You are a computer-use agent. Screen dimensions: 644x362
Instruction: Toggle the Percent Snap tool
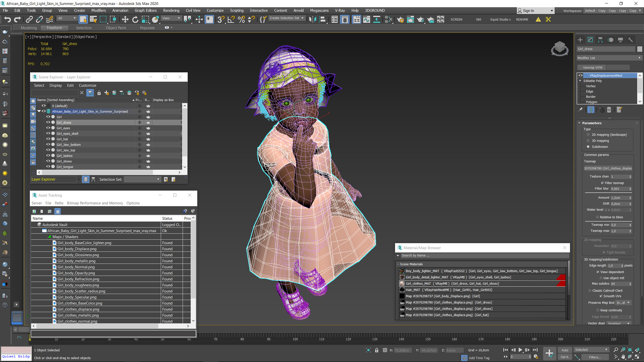[x=241, y=19]
